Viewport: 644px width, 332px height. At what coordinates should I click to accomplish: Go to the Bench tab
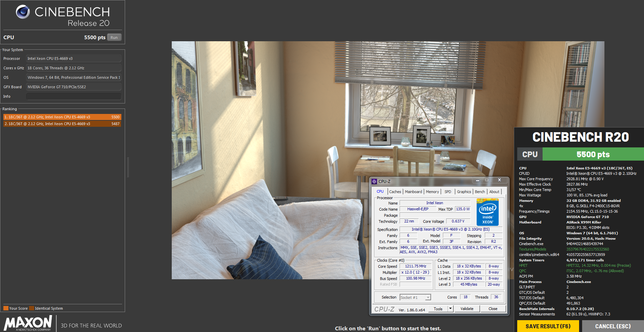pyautogui.click(x=480, y=192)
